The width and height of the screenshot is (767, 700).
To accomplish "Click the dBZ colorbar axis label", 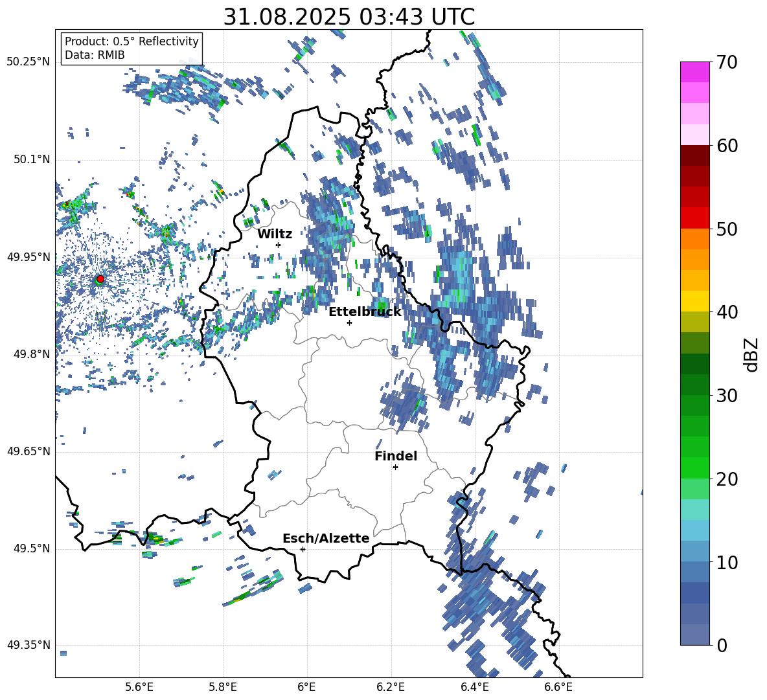I will coord(752,354).
